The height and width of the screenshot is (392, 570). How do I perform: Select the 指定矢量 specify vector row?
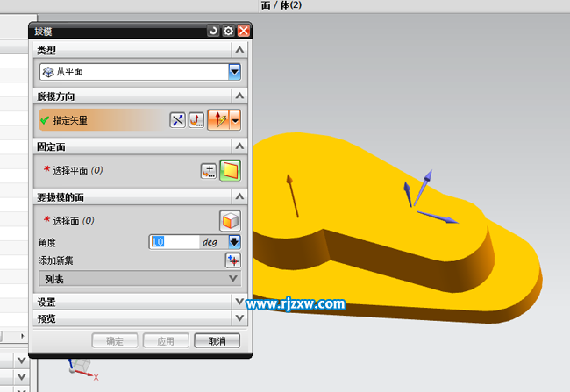(101, 120)
